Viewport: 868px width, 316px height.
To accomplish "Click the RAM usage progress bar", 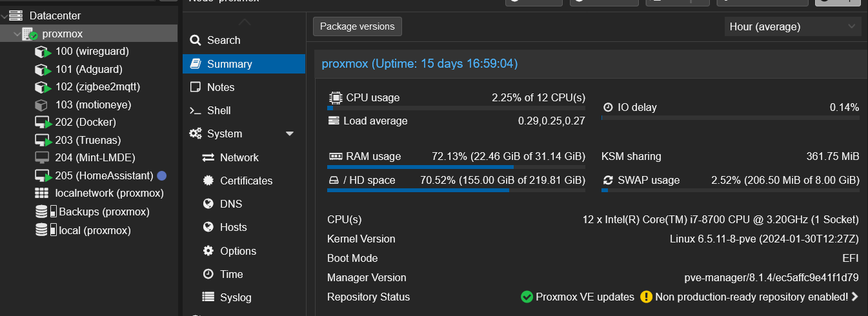I will pos(456,167).
